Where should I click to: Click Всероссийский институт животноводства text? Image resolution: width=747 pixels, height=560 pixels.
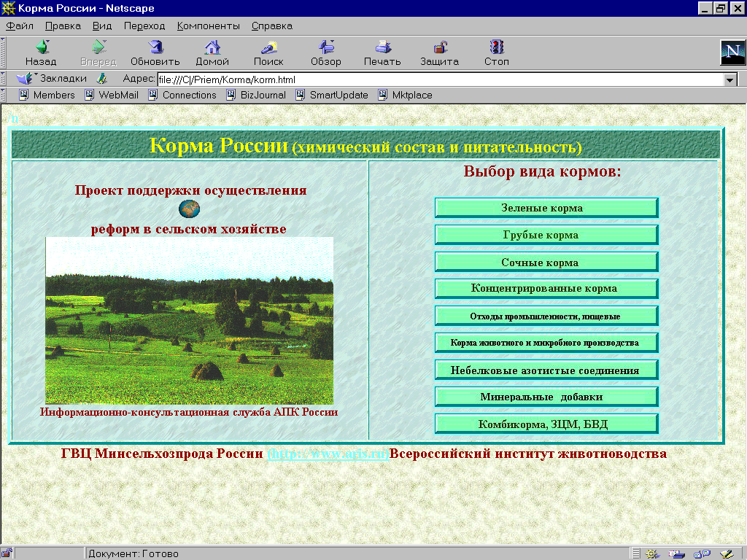[528, 454]
